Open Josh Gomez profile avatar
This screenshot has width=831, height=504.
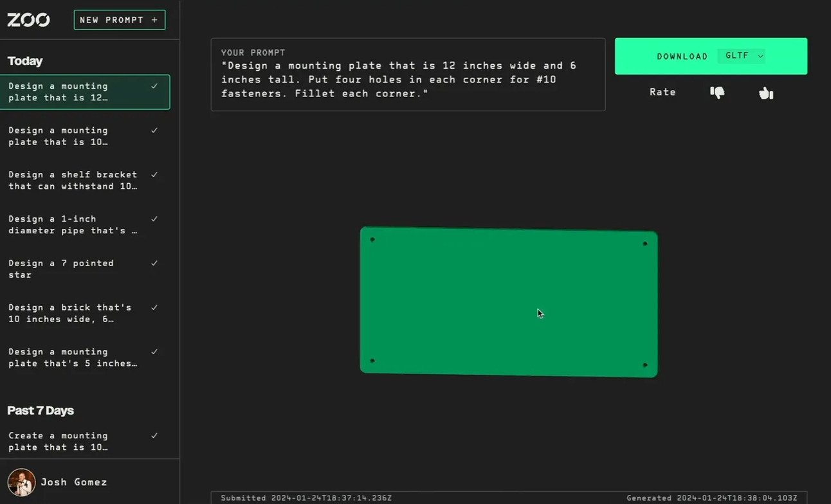[x=21, y=482]
